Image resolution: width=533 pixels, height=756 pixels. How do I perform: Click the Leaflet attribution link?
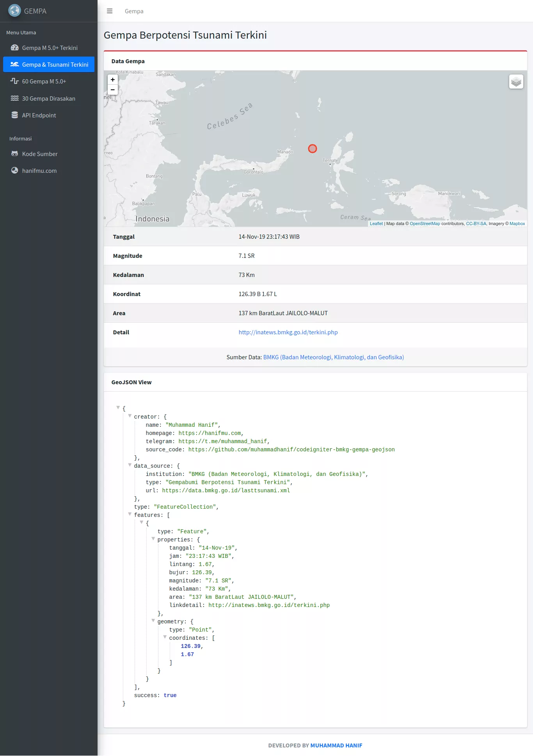point(376,224)
